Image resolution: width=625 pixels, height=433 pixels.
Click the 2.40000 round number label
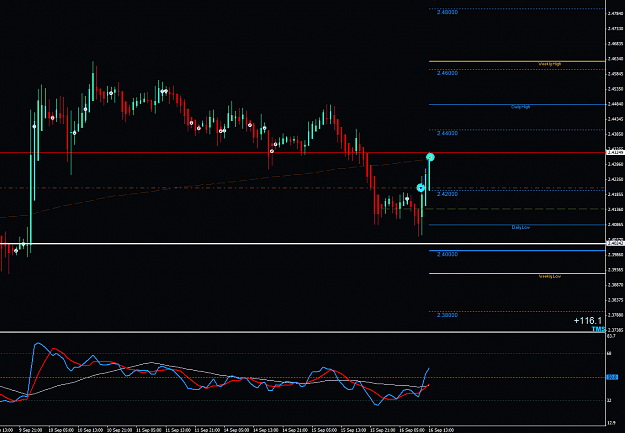click(x=447, y=254)
